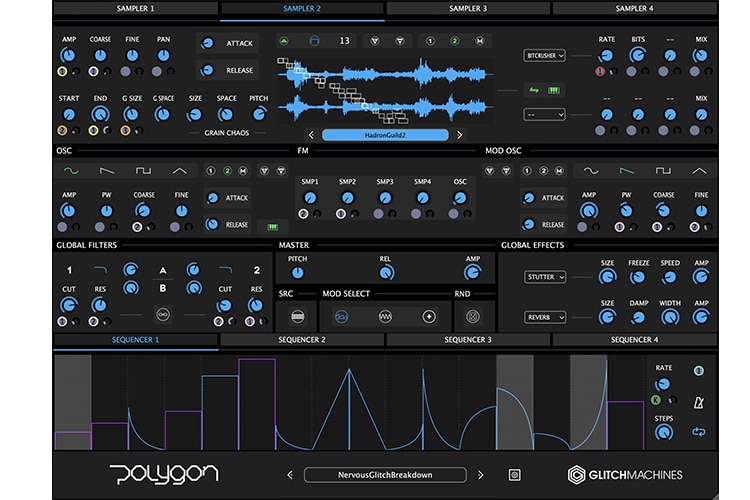The width and height of the screenshot is (750, 500).
Task: Click the green keyboard icon in OSC section
Action: (x=273, y=227)
